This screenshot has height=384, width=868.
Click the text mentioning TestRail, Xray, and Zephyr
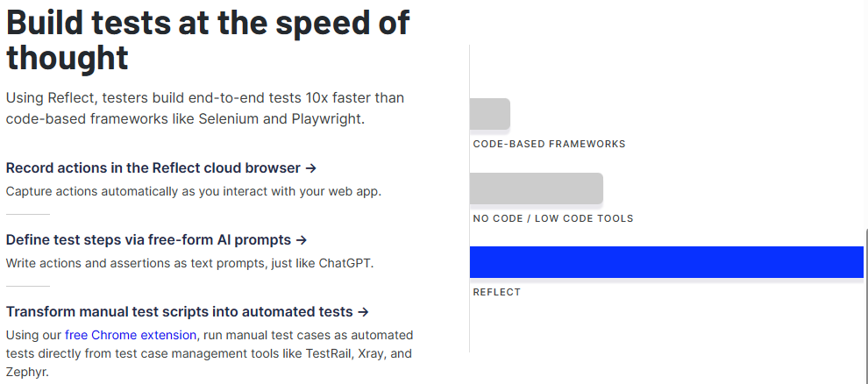pos(210,353)
